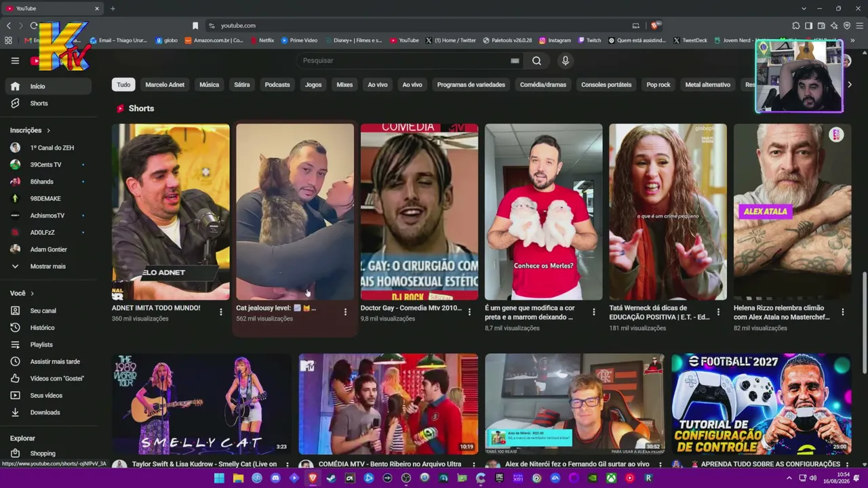Show hidden system tray icons
The width and height of the screenshot is (868, 488).
tap(789, 478)
